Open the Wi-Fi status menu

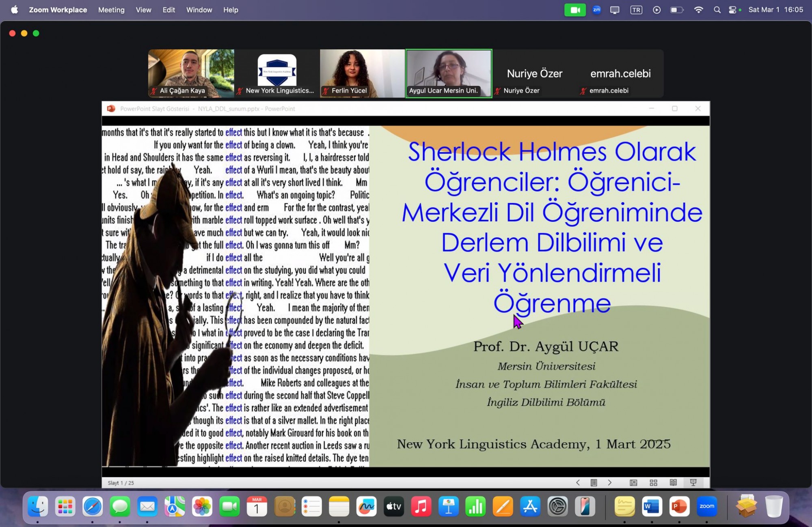pos(698,10)
